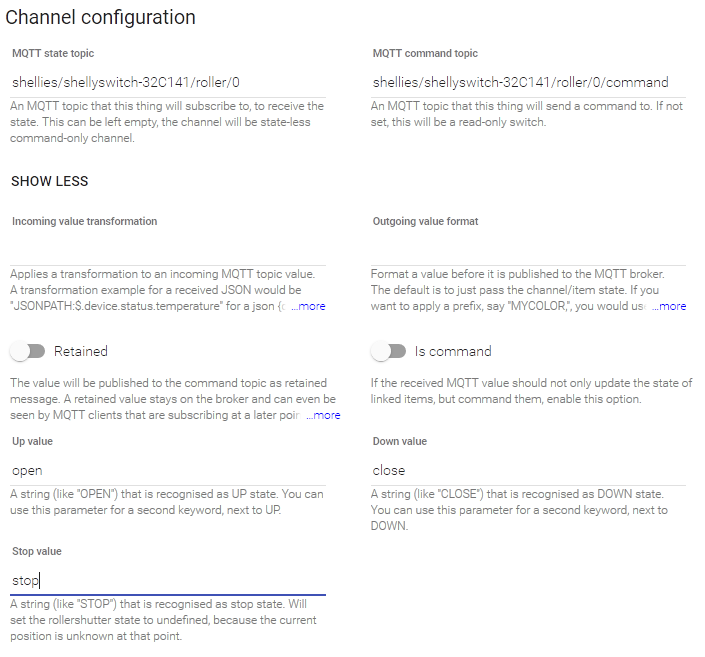Select the 'MQTT state topic' field label
The image size is (705, 657).
pos(53,53)
